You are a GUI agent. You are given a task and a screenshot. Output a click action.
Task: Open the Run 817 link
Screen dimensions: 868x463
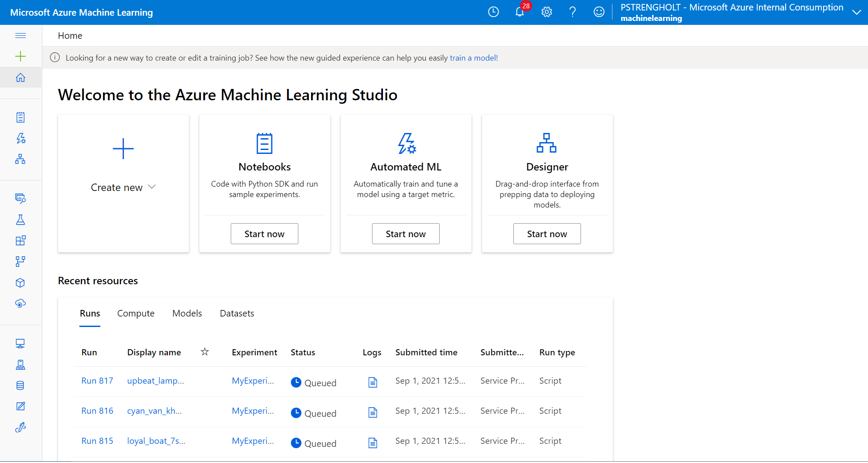pyautogui.click(x=97, y=381)
